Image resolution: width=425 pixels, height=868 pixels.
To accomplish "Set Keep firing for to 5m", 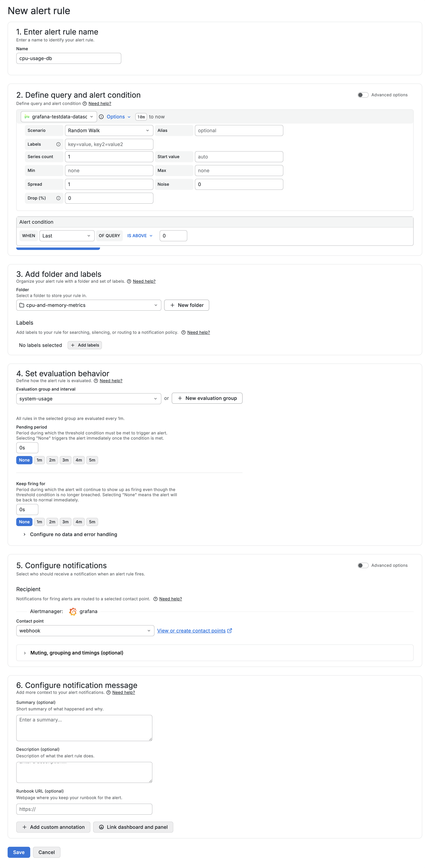I will [x=92, y=522].
